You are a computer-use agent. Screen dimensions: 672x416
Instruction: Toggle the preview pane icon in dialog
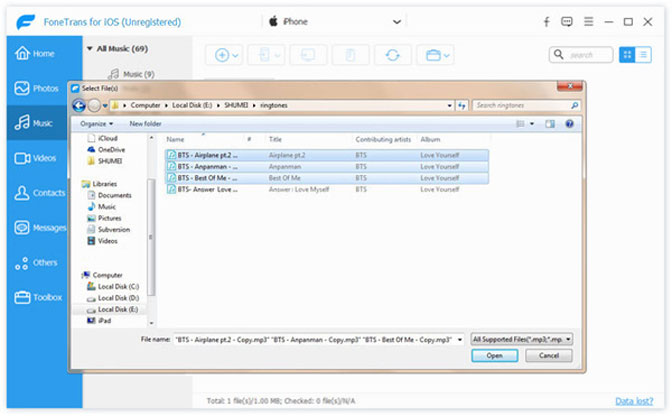click(550, 124)
